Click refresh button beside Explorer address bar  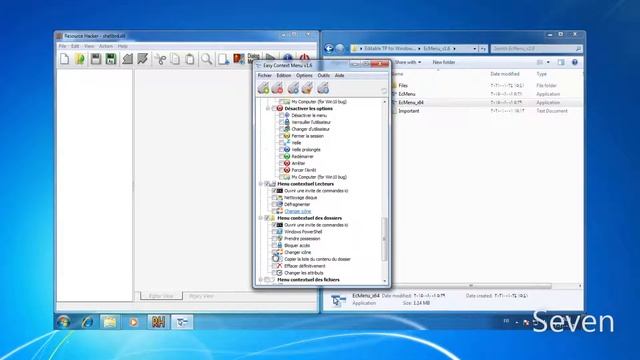click(x=483, y=49)
